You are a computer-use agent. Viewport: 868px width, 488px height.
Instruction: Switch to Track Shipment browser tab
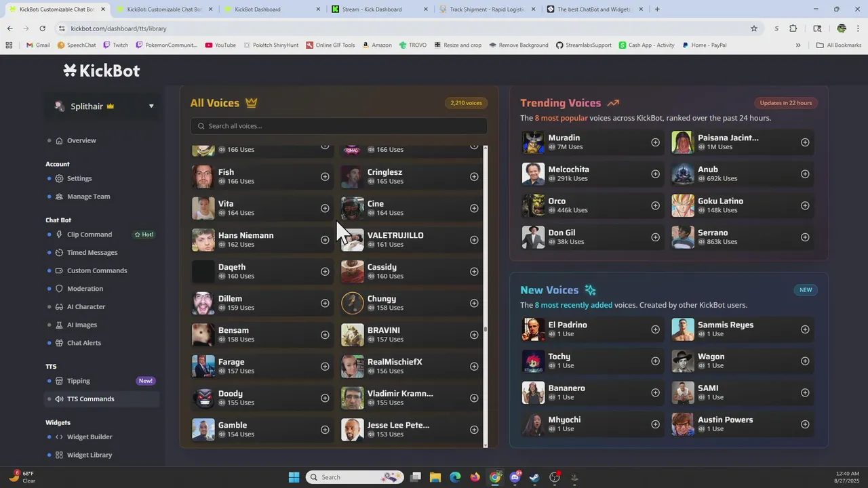coord(486,9)
